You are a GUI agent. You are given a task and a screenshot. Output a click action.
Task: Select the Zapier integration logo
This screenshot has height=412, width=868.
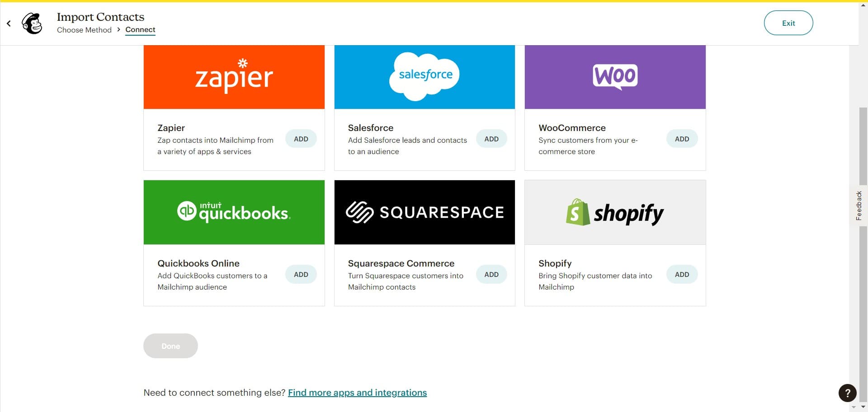pos(234,76)
